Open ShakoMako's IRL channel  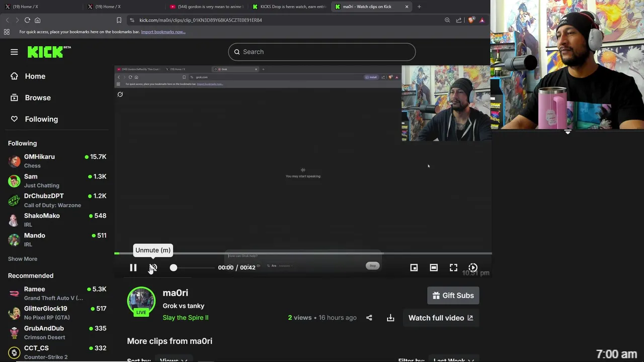(56, 220)
